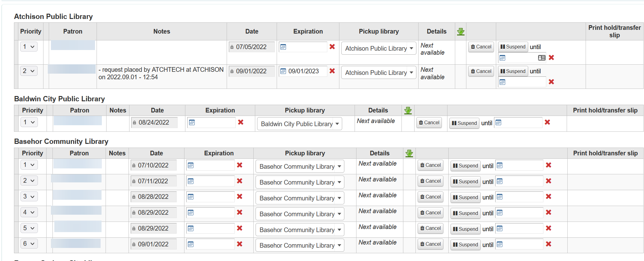Expand Baldwin City Public Library pickup dropdown
This screenshot has height=261, width=644.
(x=299, y=124)
